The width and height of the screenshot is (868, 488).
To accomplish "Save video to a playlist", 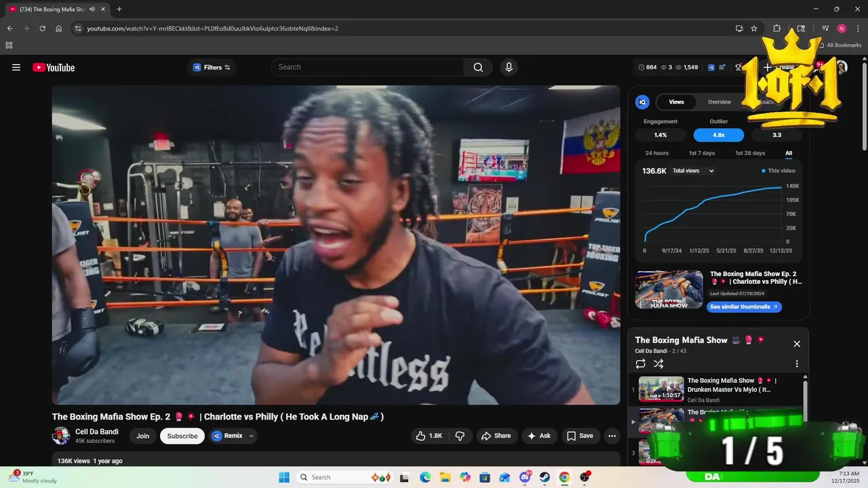I will pyautogui.click(x=580, y=436).
